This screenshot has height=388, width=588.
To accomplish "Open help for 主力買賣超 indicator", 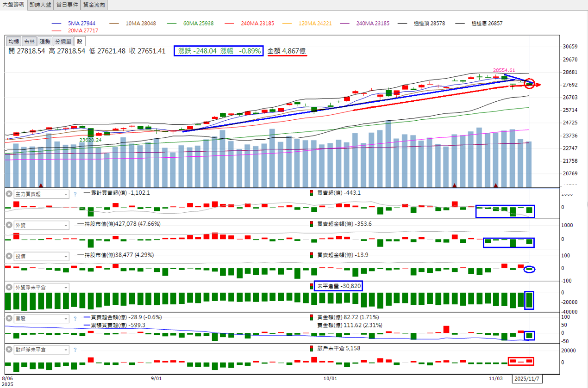I will click(75, 194).
